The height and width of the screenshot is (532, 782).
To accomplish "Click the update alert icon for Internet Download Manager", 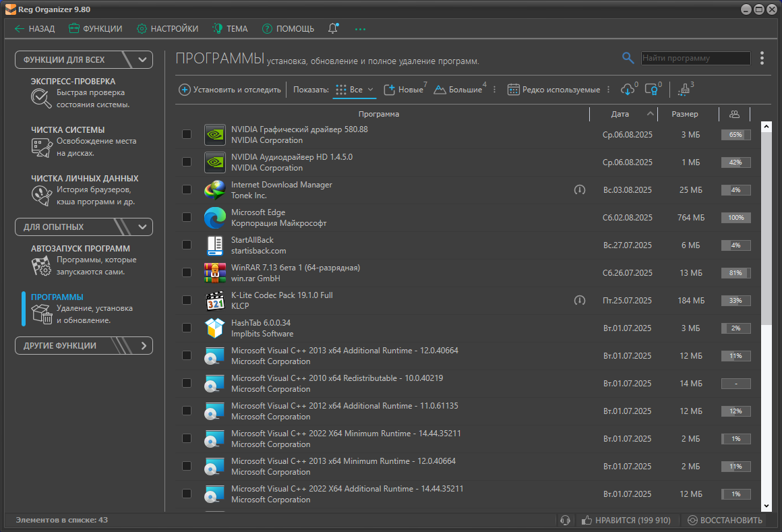I will [x=580, y=190].
